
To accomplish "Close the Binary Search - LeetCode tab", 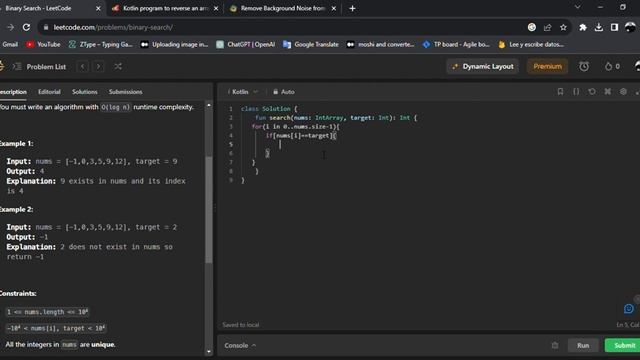I will tap(98, 8).
